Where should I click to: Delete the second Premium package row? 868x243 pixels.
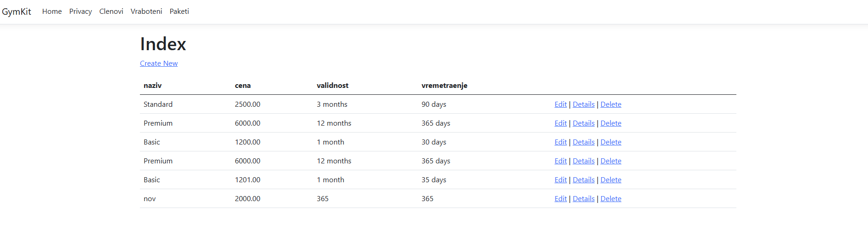[x=611, y=161]
